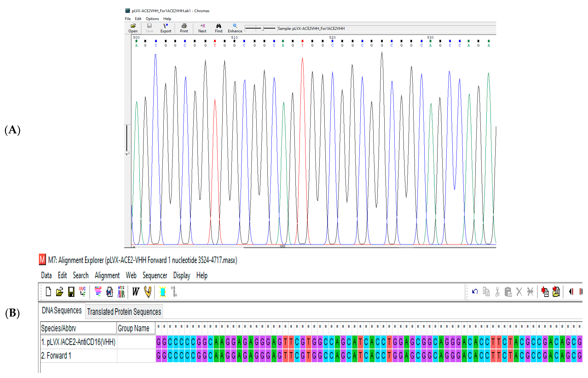Image resolution: width=588 pixels, height=378 pixels.
Task: Select the DNA Sequences tab
Action: point(62,310)
